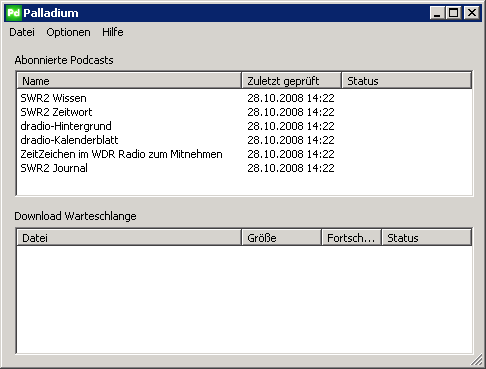
Task: Click the Größe column header
Action: pos(282,238)
